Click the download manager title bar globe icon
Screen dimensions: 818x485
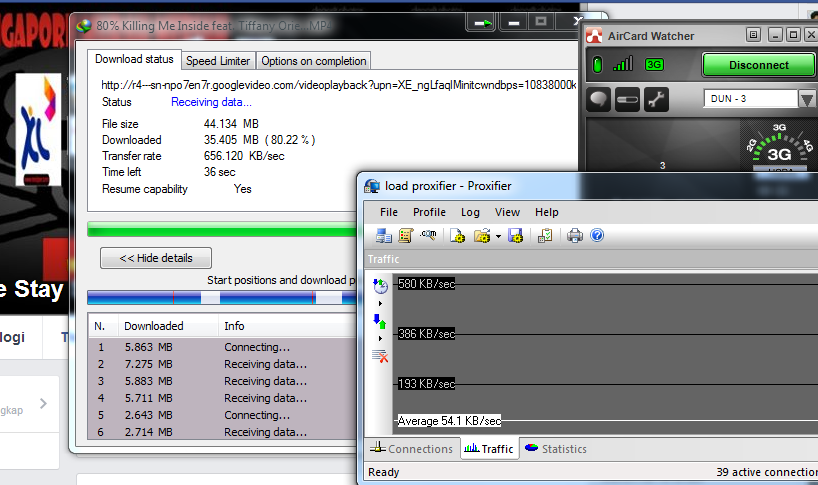(x=84, y=26)
